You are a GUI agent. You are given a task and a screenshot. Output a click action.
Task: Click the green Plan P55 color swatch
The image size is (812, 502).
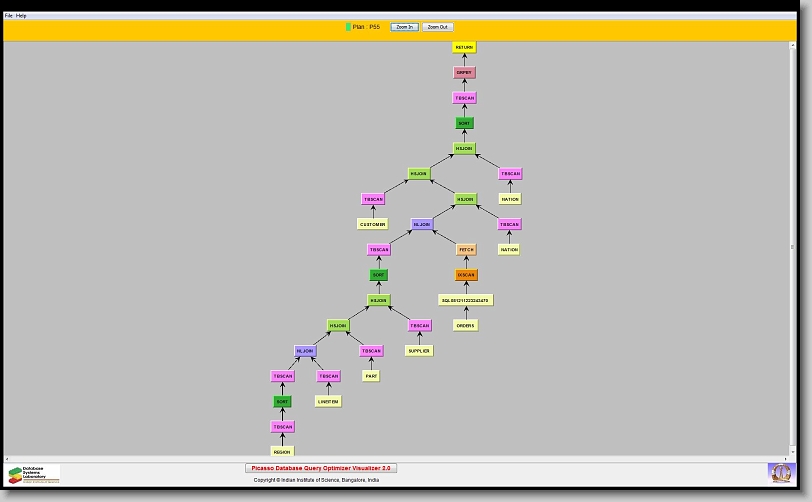[x=348, y=27]
